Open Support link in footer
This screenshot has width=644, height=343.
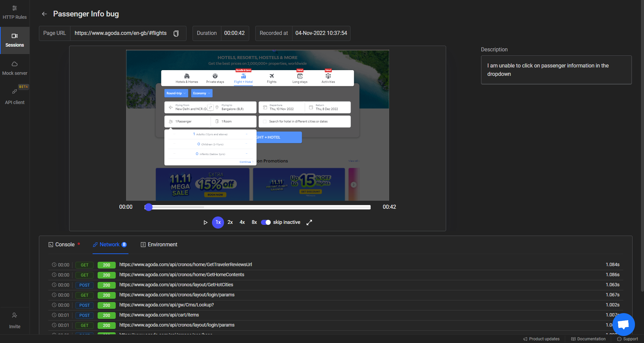click(x=628, y=339)
